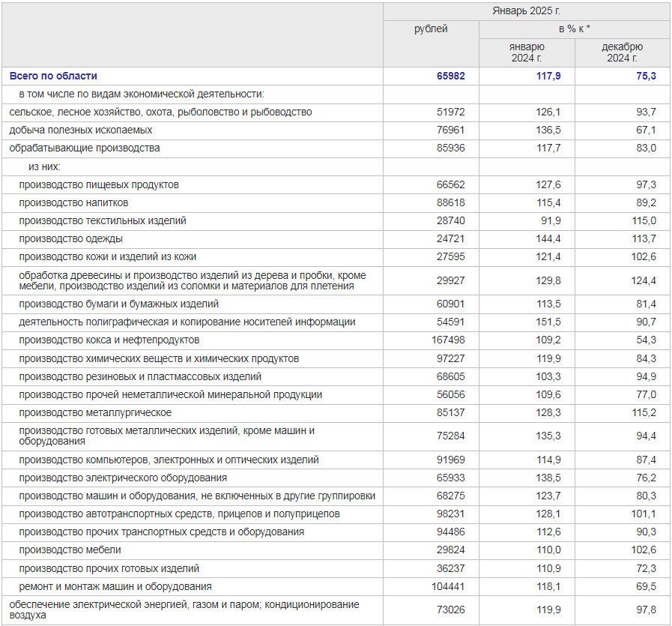Click the 'декабрю 2024 г.' subheader
Image resolution: width=672 pixels, height=626 pixels.
point(622,52)
